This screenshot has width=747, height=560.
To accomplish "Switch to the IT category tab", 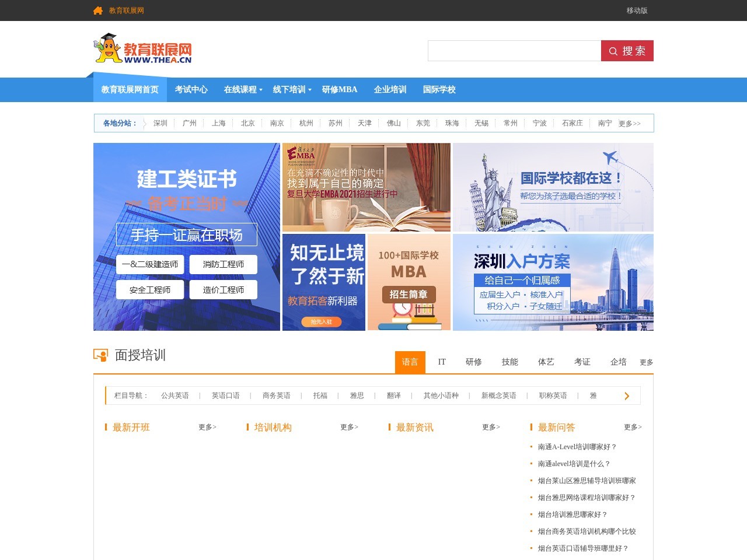I will coord(442,362).
